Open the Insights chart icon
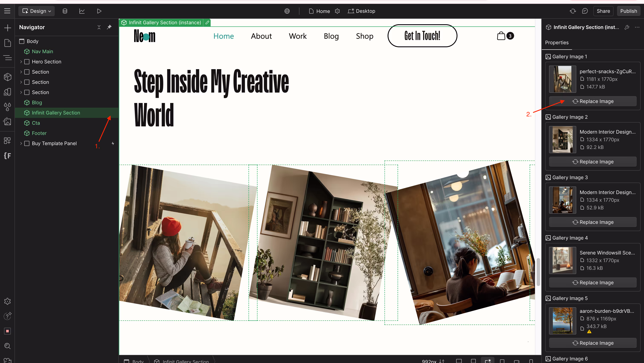Screen dimensions: 644x363 coord(82,11)
